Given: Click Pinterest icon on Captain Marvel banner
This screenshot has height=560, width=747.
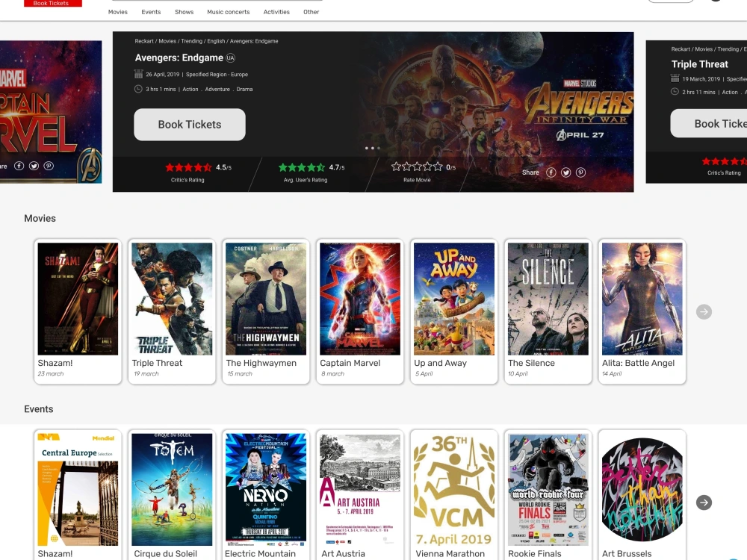Looking at the screenshot, I should pyautogui.click(x=49, y=166).
